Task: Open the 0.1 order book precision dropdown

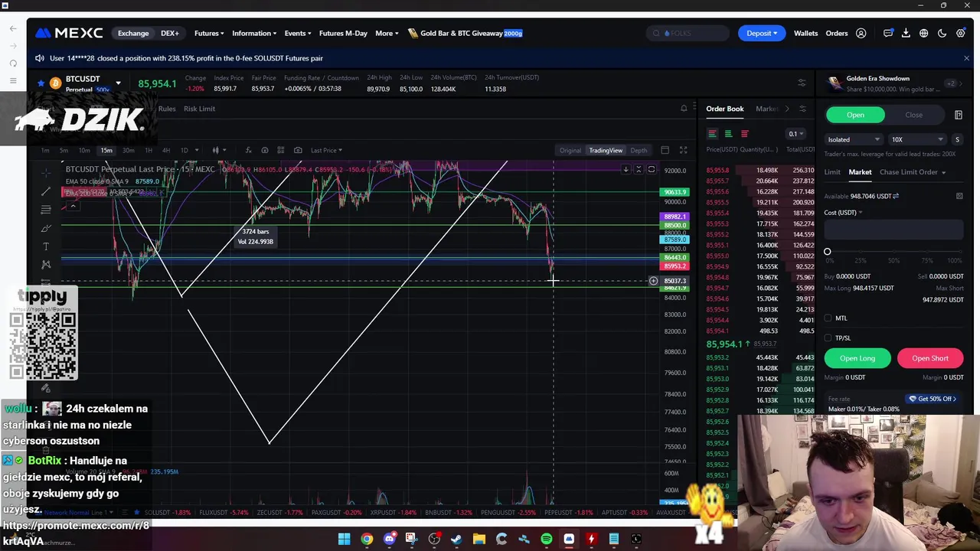Action: [796, 134]
